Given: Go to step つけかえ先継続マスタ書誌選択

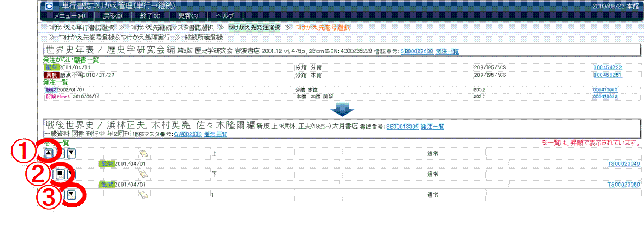Looking at the screenshot, I should point(171,27).
